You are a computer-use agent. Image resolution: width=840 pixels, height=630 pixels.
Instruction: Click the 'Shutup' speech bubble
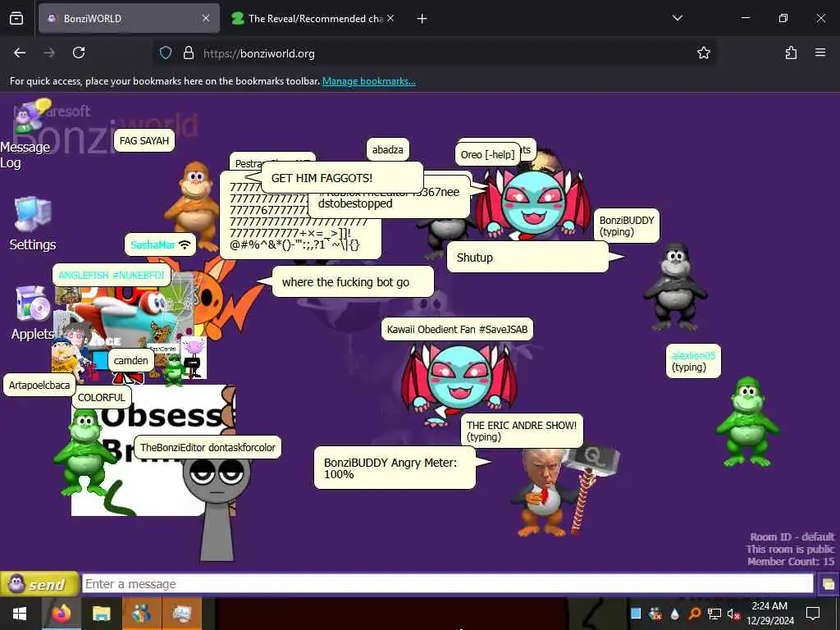(527, 257)
